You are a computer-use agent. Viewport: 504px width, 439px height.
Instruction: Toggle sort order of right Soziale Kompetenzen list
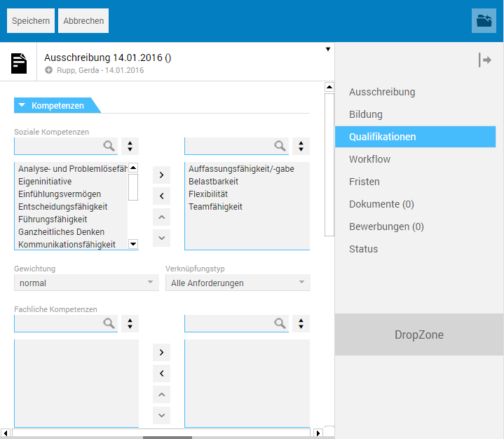point(301,146)
